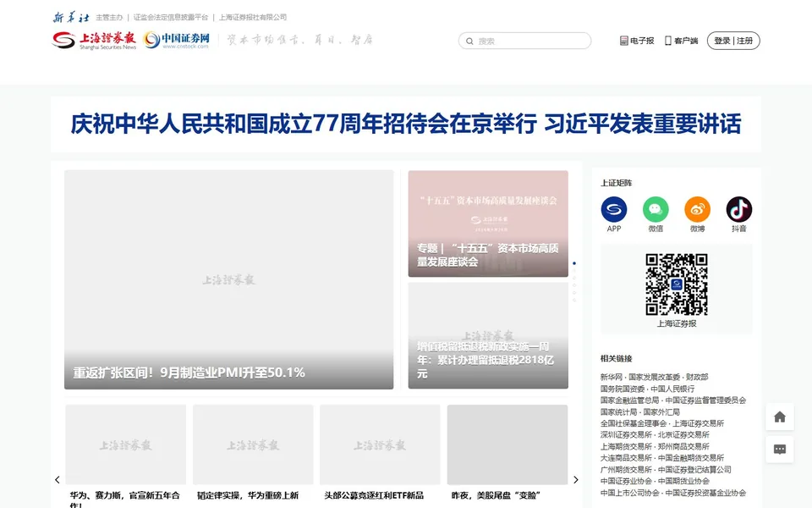The width and height of the screenshot is (812, 508).
Task: Open the 新华网 link
Action: (611, 377)
